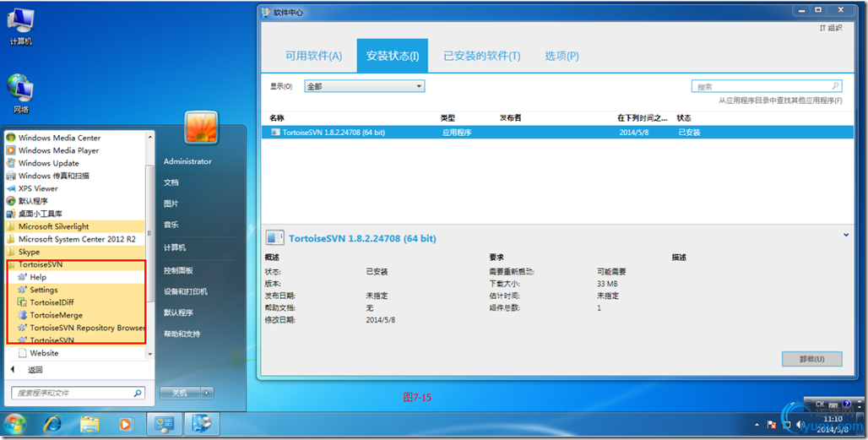Click the Windows Start orb

pos(15,425)
